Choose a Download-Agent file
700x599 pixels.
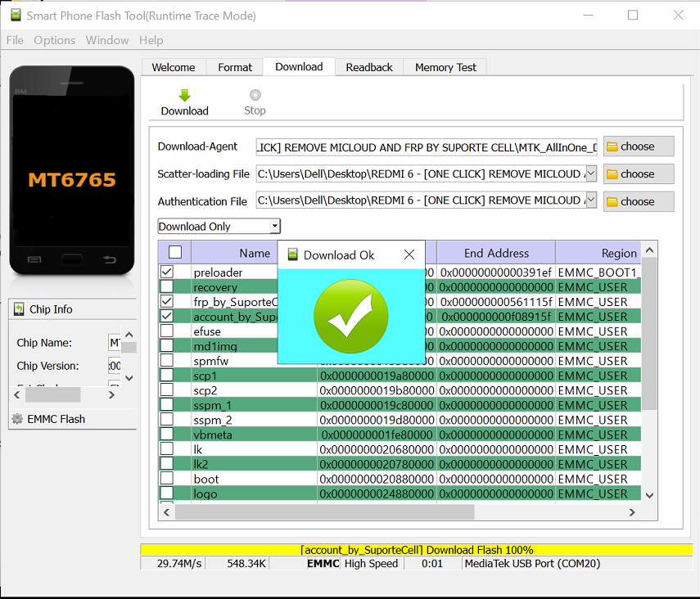[639, 146]
